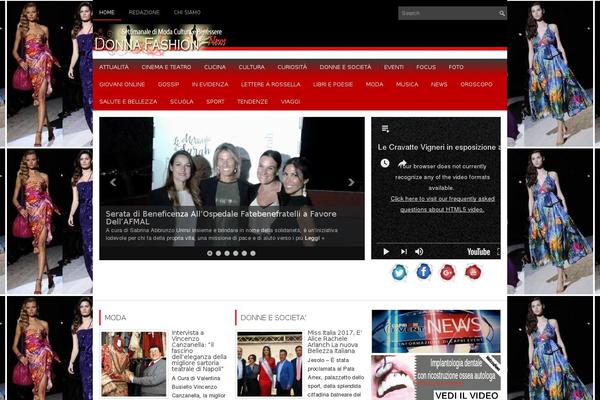The width and height of the screenshot is (600, 400).
Task: Click the video share arrow icon
Action: coord(402,163)
